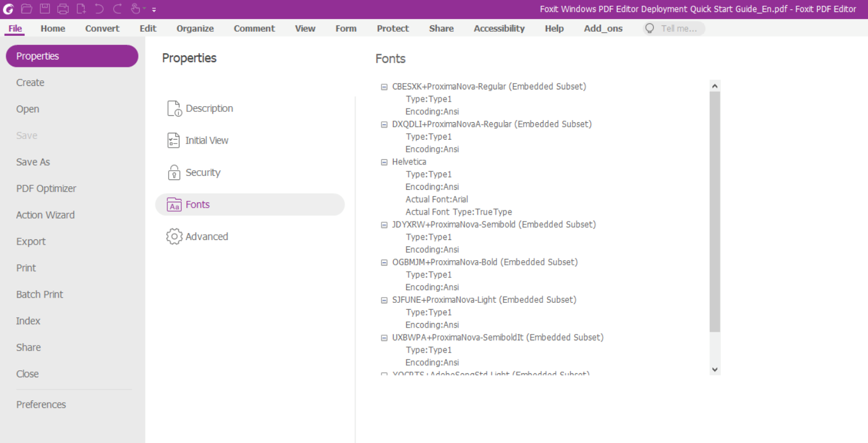
Task: Click the fonts list scroll down arrow
Action: tap(715, 370)
